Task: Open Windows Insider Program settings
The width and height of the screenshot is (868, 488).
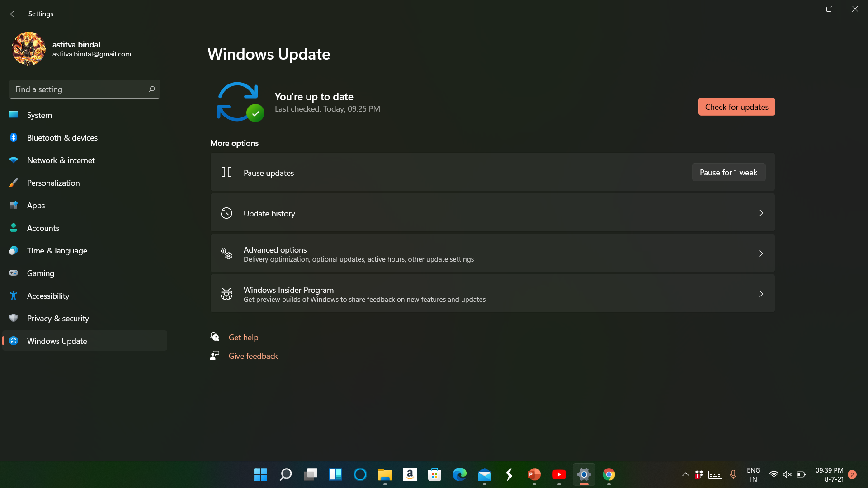Action: (492, 294)
